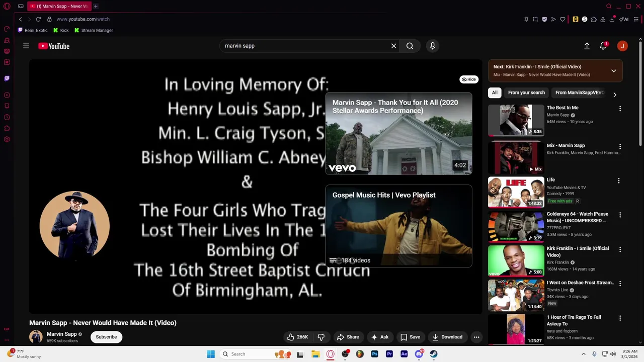Image resolution: width=644 pixels, height=362 pixels.
Task: Go back to the previous page
Action: click(x=20, y=19)
